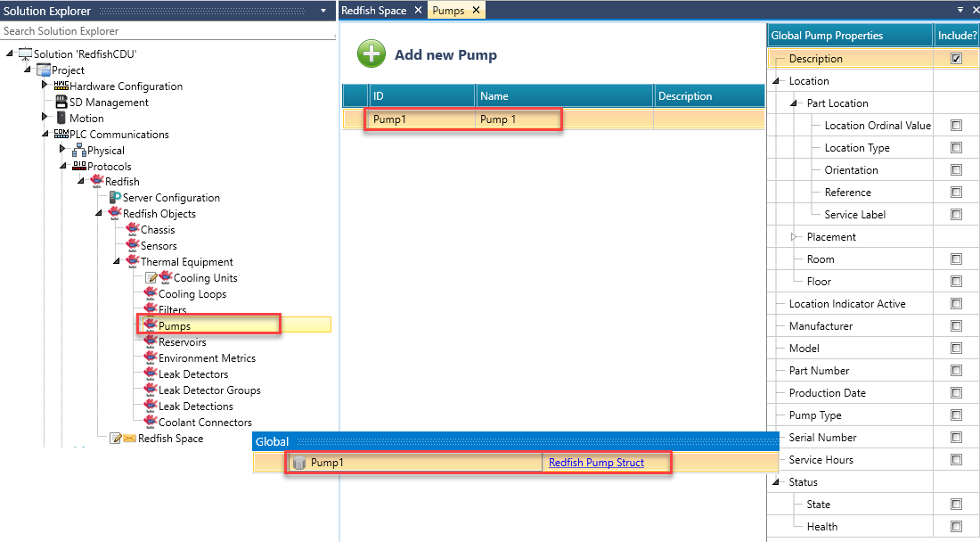Click the Pump1 database icon in Global
This screenshot has height=542, width=980.
coord(299,463)
